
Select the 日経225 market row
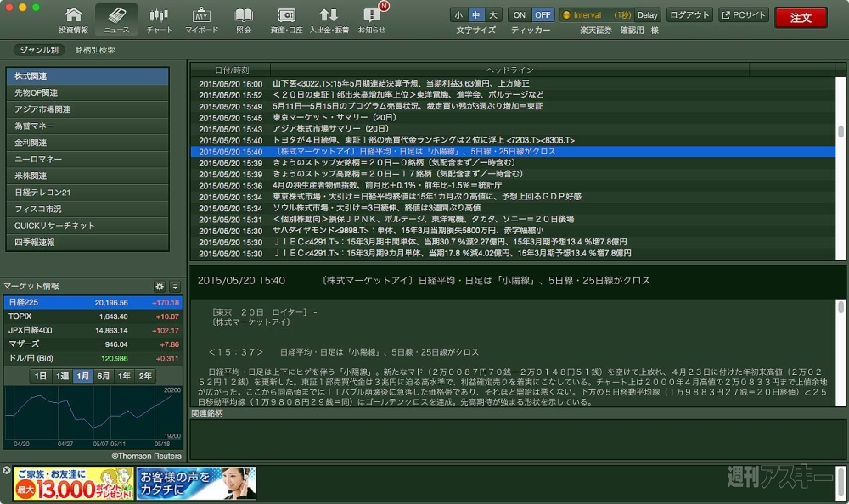93,303
